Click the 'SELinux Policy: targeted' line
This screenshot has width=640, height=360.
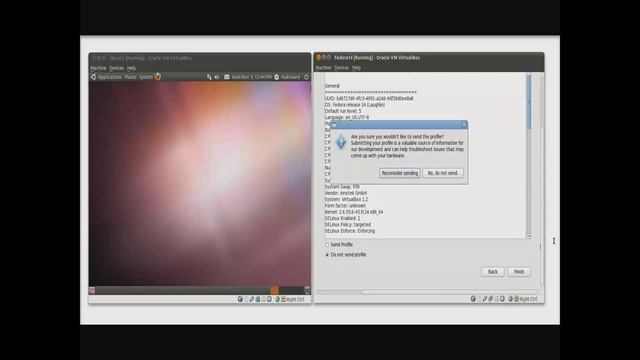(x=348, y=224)
